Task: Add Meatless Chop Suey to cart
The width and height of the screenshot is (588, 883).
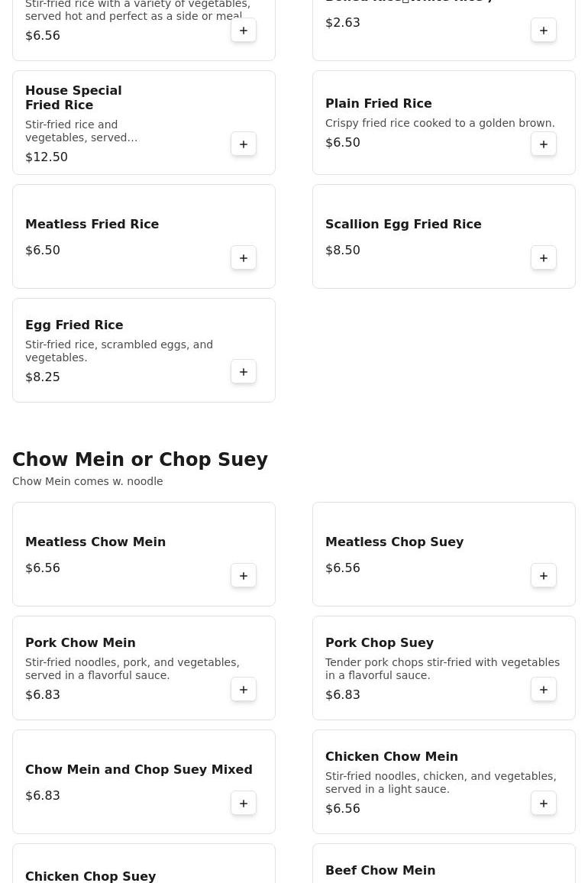Action: (544, 576)
